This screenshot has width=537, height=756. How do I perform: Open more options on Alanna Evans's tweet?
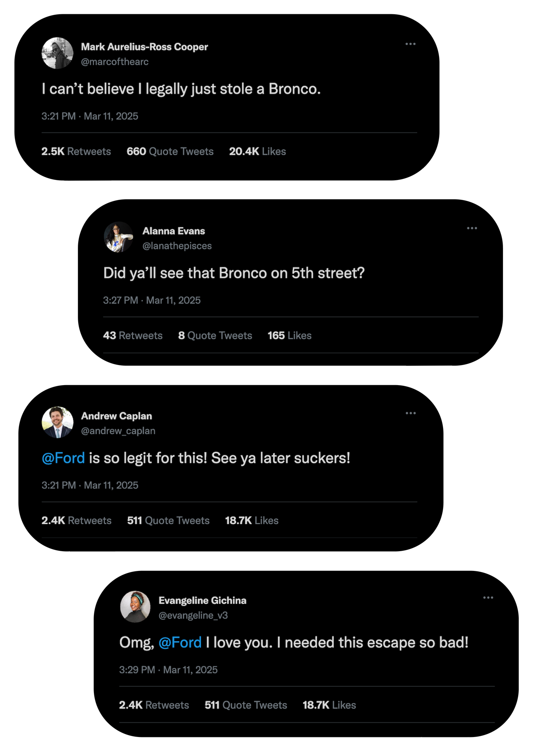click(472, 228)
